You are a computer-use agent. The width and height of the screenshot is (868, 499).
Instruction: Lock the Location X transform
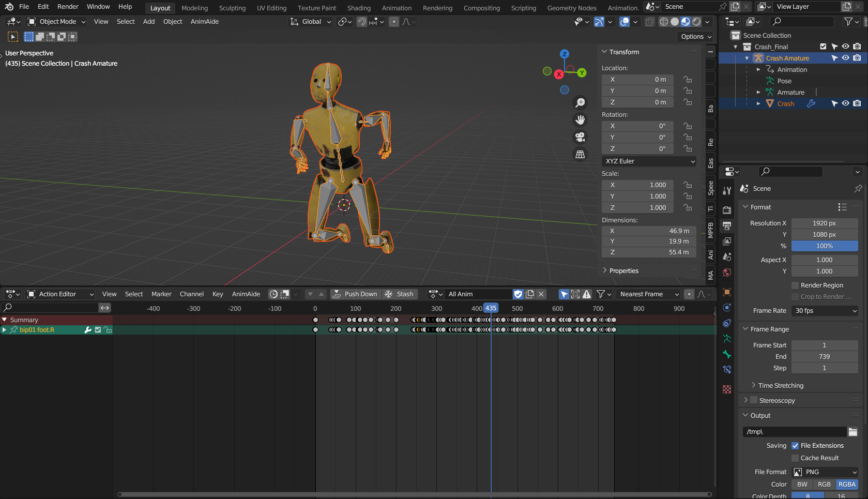coord(688,80)
